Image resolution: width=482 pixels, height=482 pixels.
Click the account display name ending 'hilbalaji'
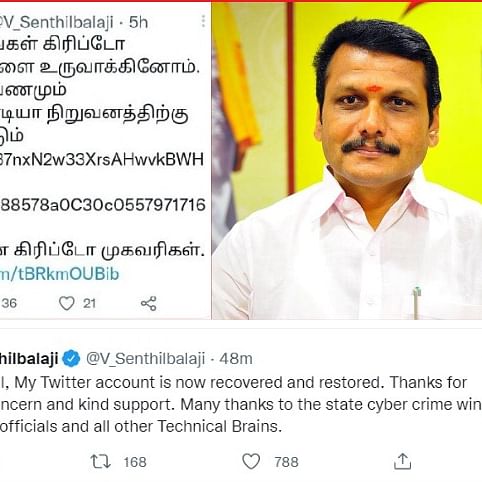coord(29,359)
